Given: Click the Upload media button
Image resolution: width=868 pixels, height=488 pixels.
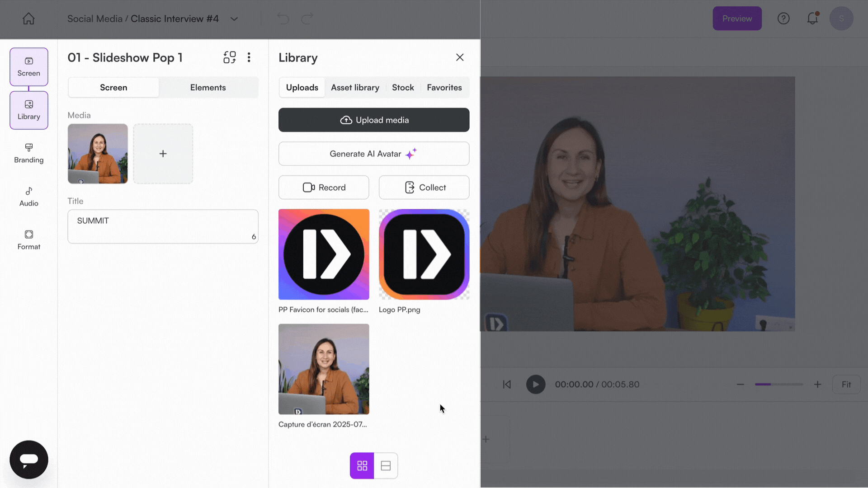Looking at the screenshot, I should coord(374,120).
